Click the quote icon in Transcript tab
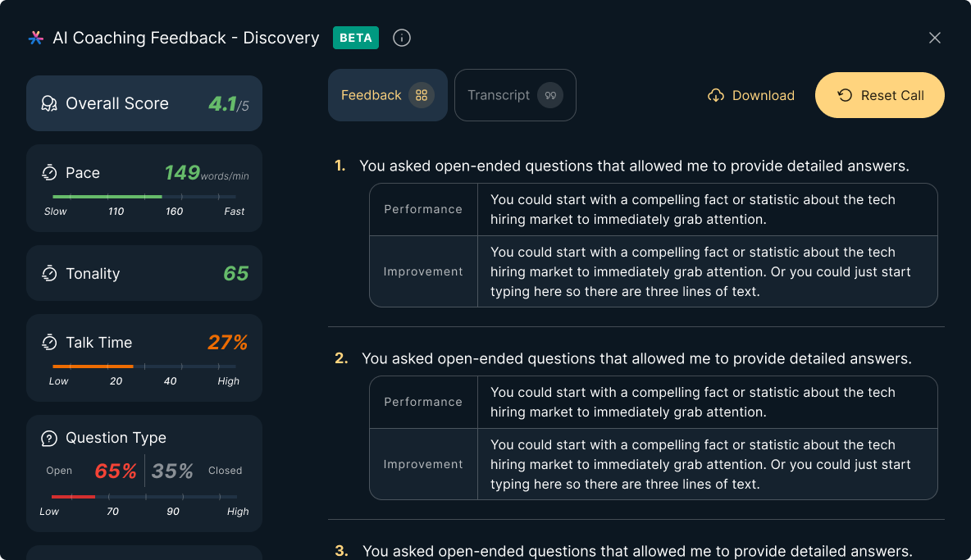971x560 pixels. tap(550, 95)
